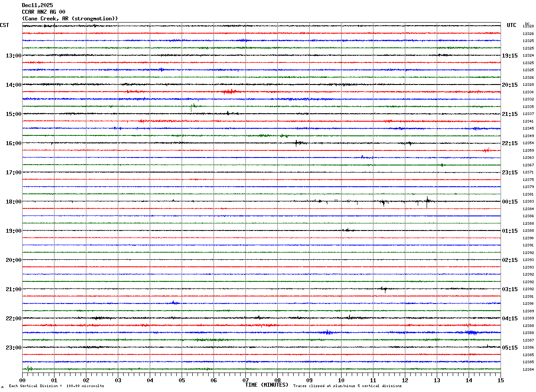Select the 15:00 CST row label
The height and width of the screenshot is (392, 536).
(13, 114)
